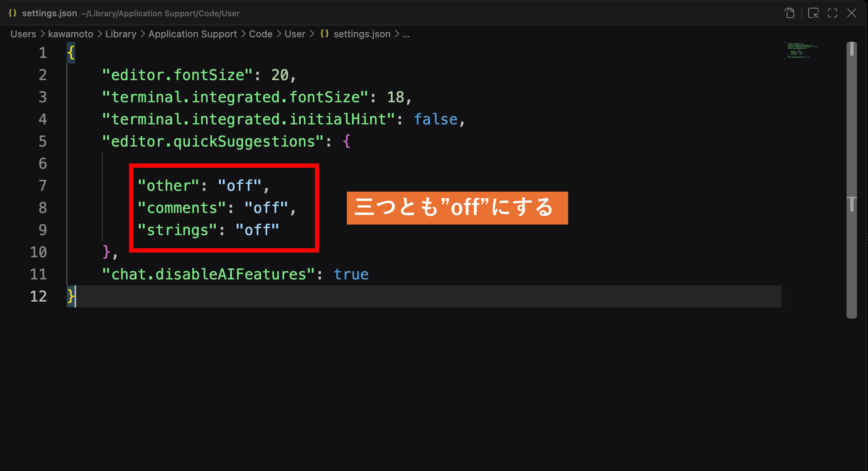This screenshot has height=471, width=868.
Task: Click the "strings" key on line 9
Action: click(177, 230)
